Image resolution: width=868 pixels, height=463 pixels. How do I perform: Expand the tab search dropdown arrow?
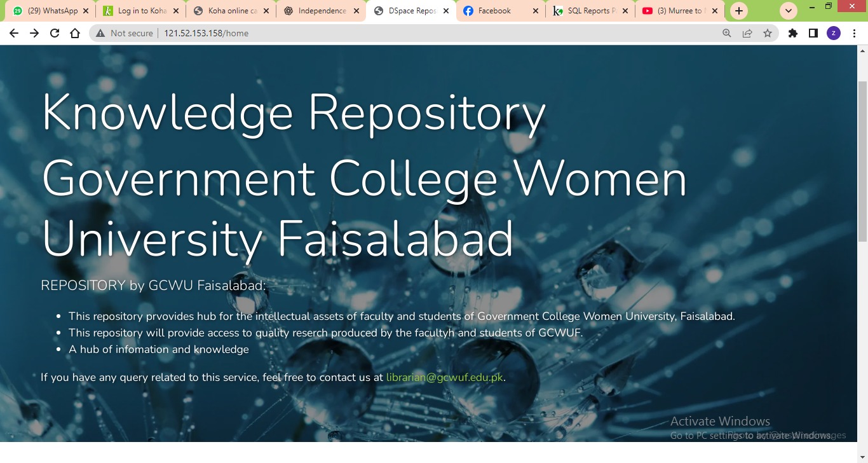coord(789,11)
